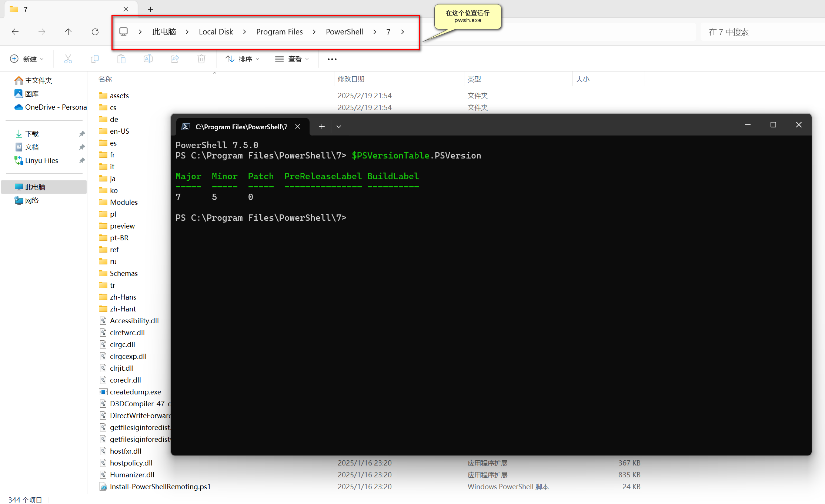Click the PC monitor icon in address bar

[x=124, y=32]
